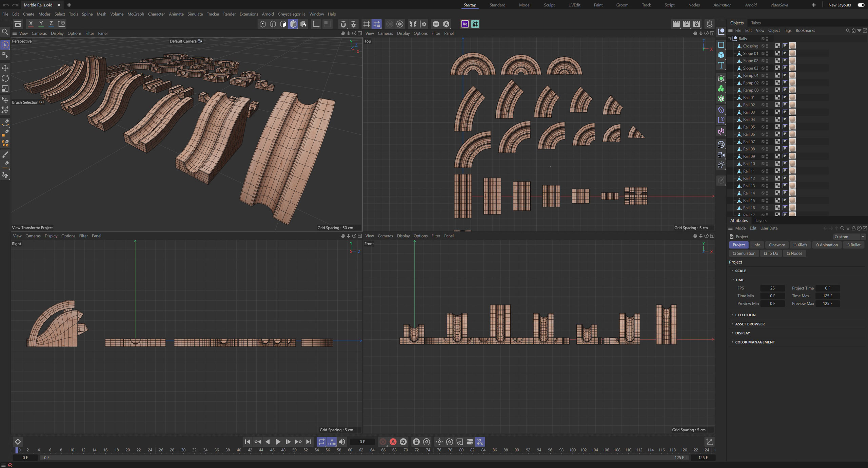Viewport: 868px width, 468px height.
Task: Click the Cineware attribute button
Action: point(776,245)
